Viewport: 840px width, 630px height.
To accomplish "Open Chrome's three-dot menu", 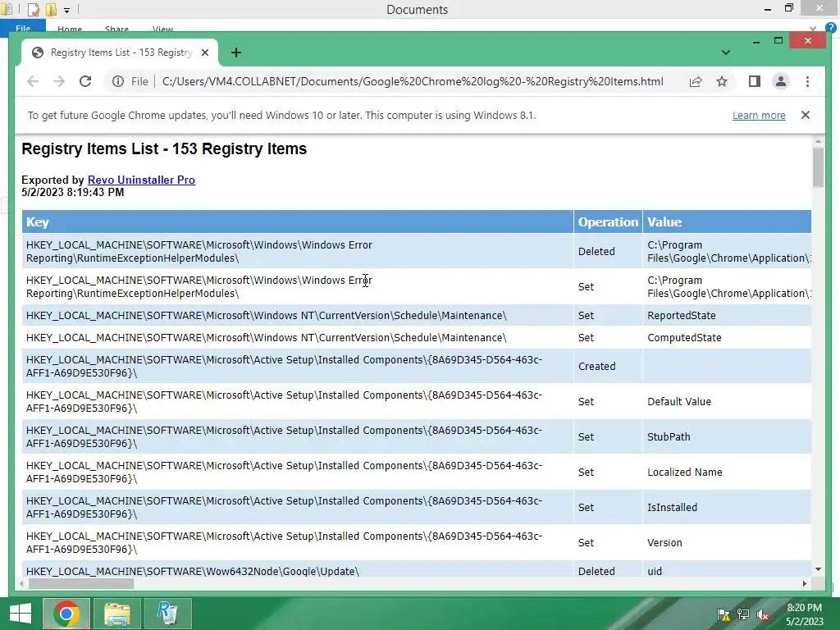I will (x=807, y=81).
